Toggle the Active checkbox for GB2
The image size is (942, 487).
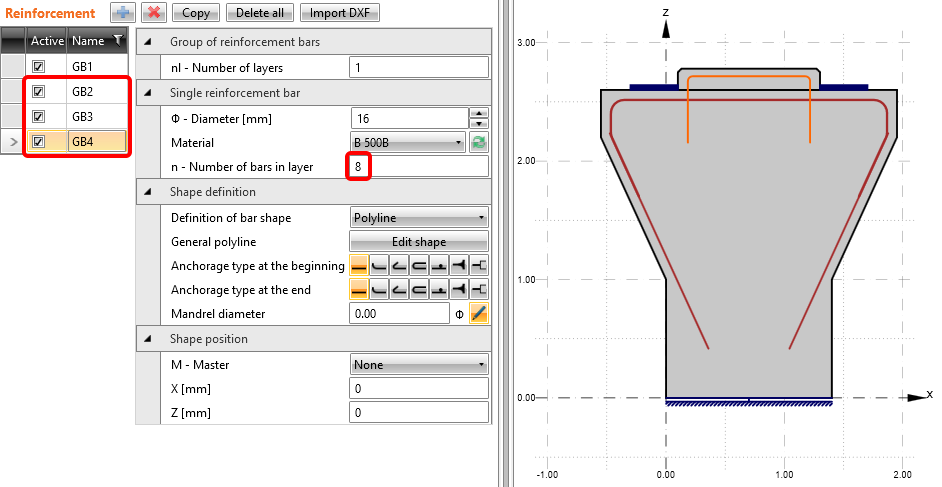38,92
